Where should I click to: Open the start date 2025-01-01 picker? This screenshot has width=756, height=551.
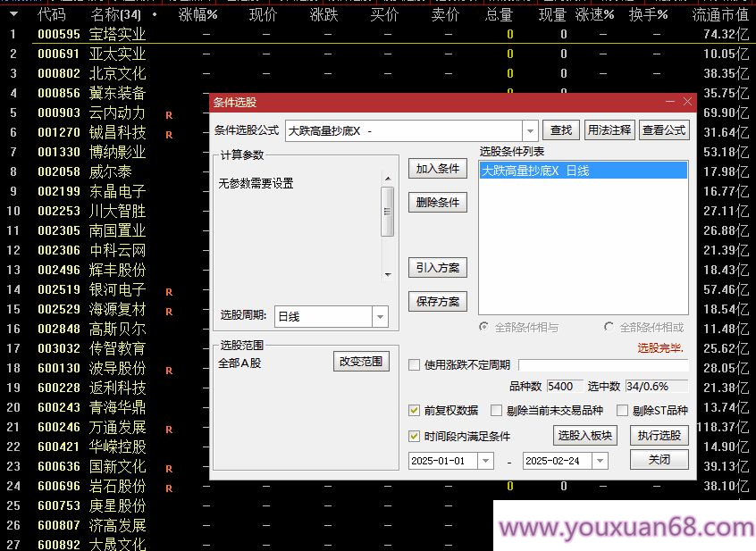[x=485, y=461]
